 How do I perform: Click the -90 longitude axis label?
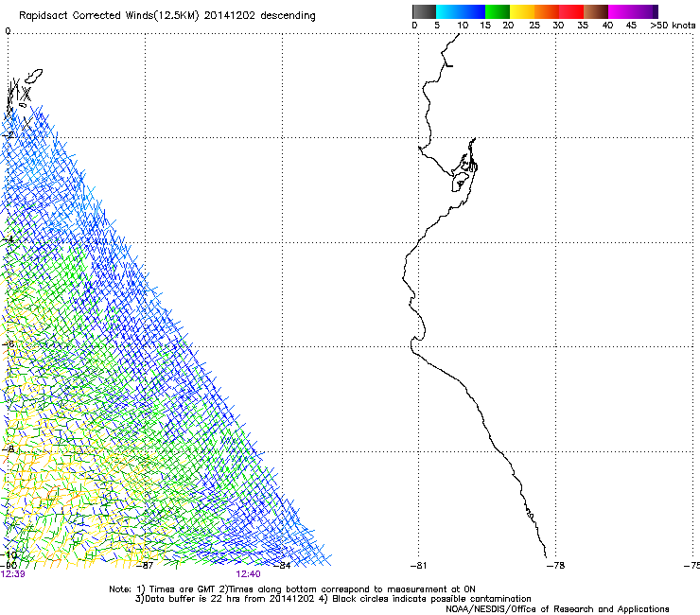[9, 566]
